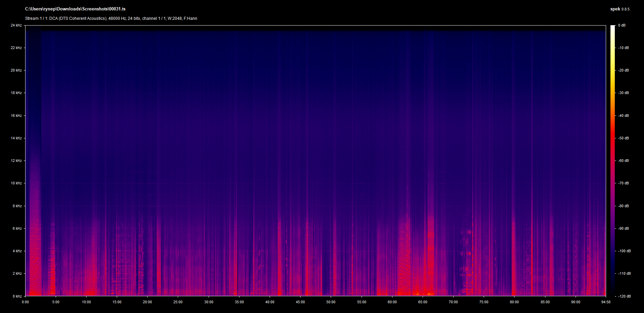The width and height of the screenshot is (644, 313).
Task: Click the 0 kHz frequency axis label
Action: point(17,296)
